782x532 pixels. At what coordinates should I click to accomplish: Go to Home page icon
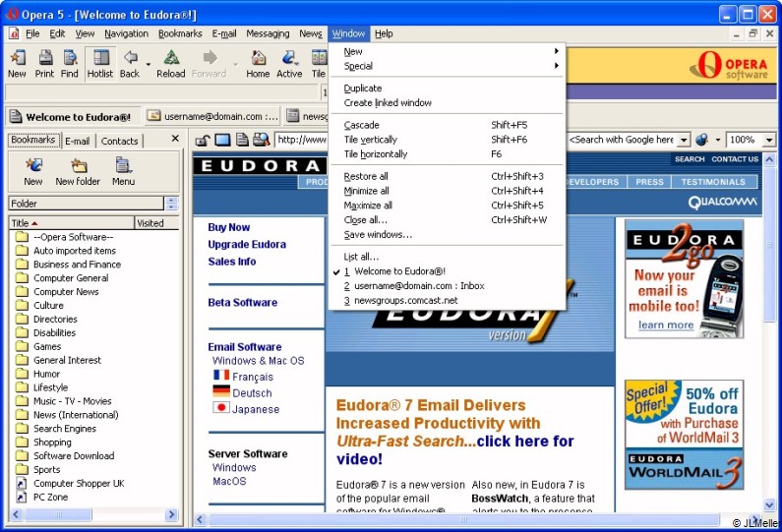[x=258, y=64]
